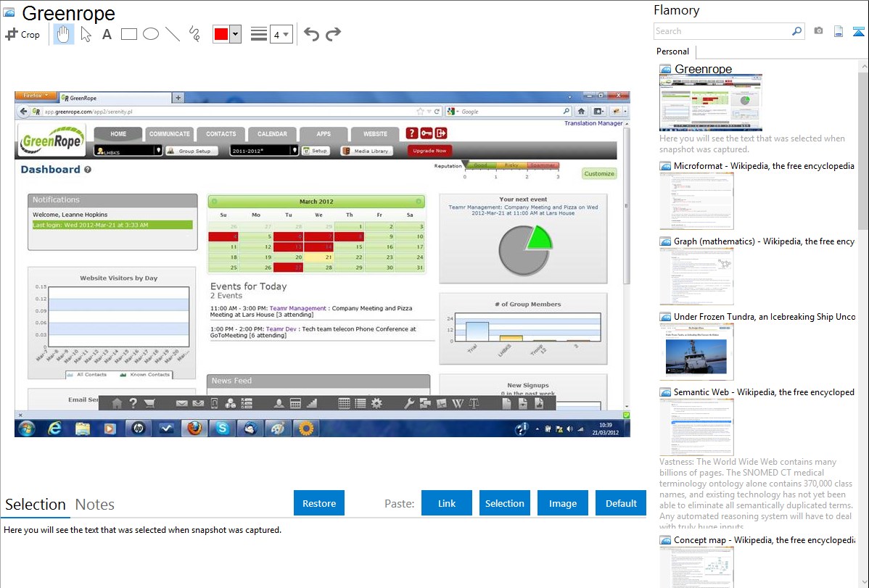
Task: Switch to the Notes tab
Action: tap(95, 505)
